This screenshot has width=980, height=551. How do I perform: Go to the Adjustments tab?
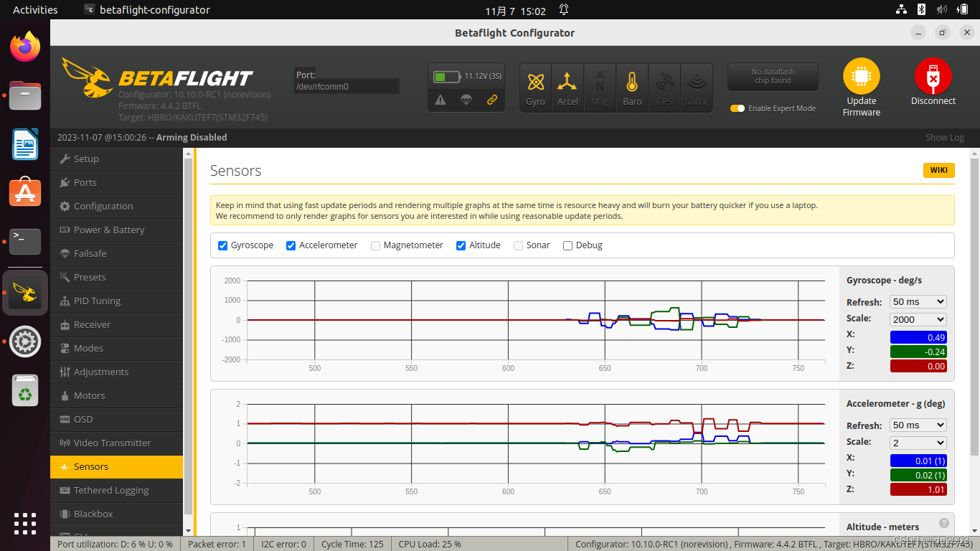(116, 372)
